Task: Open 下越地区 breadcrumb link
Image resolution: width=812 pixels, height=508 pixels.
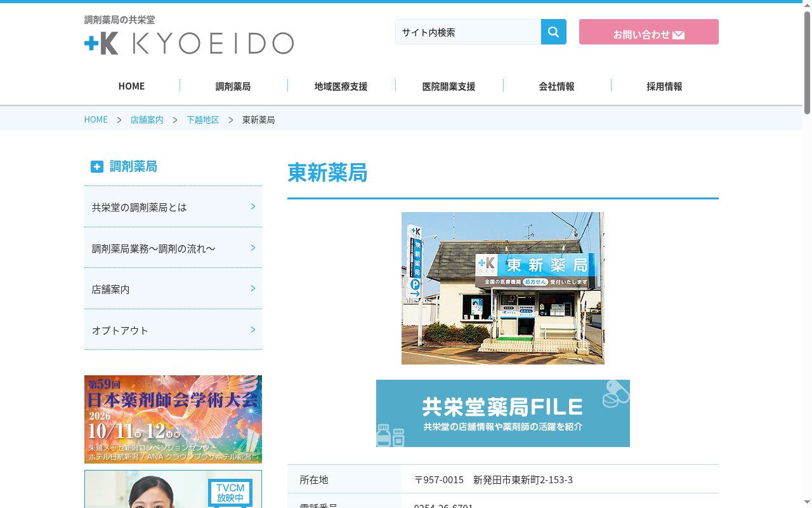Action: pyautogui.click(x=202, y=119)
